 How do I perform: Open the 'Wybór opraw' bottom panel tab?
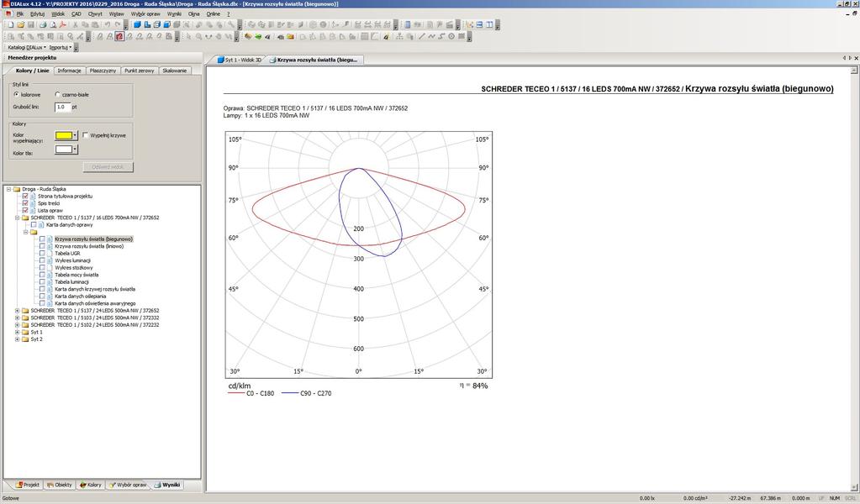tap(128, 485)
